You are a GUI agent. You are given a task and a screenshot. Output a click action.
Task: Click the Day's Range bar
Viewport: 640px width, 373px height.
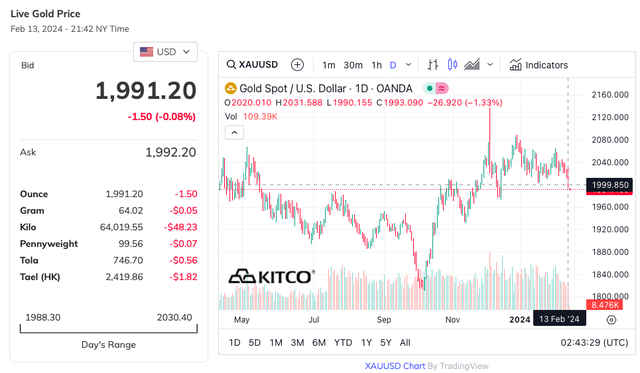click(x=109, y=329)
